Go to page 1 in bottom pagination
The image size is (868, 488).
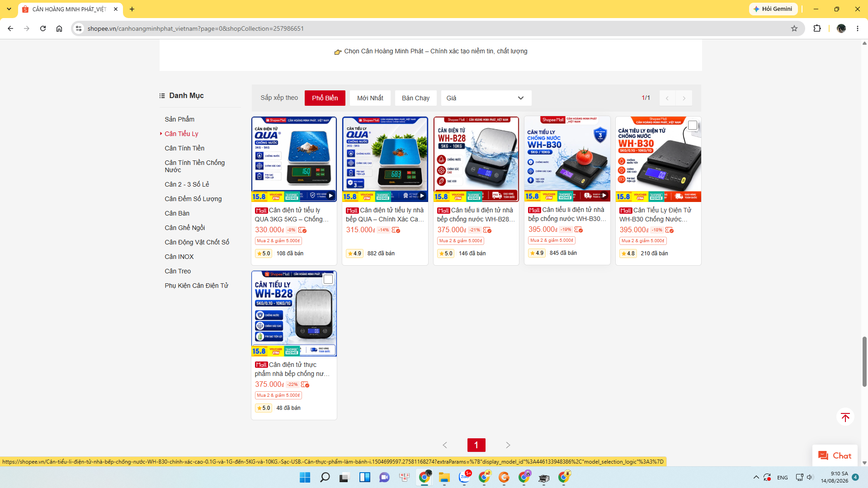pyautogui.click(x=476, y=445)
